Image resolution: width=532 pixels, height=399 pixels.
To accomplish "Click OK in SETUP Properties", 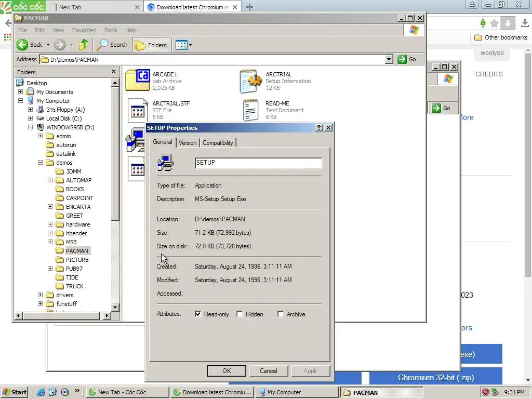I will tap(227, 371).
